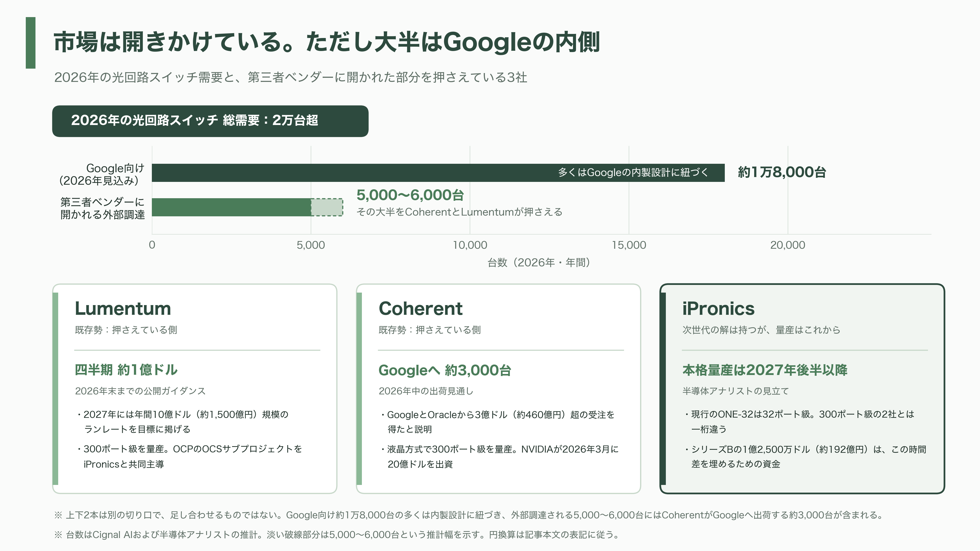Click the Lumentum card heading
980x551 pixels.
coord(123,308)
